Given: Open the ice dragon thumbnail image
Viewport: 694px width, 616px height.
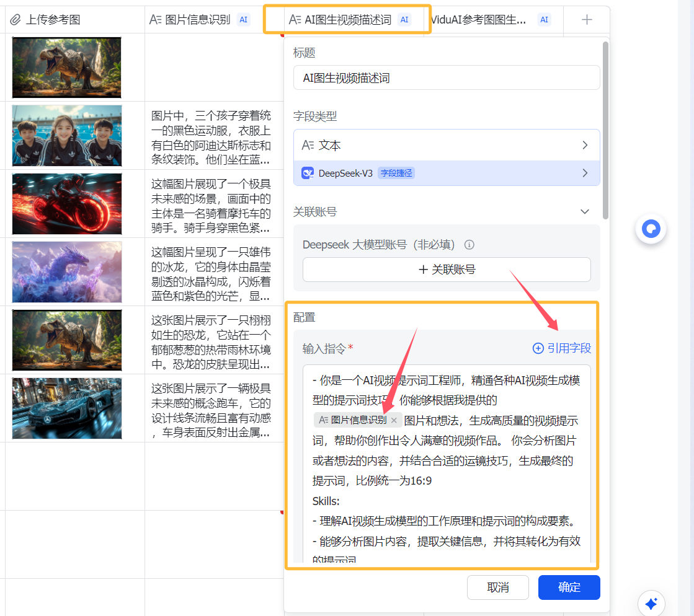Looking at the screenshot, I should click(67, 272).
